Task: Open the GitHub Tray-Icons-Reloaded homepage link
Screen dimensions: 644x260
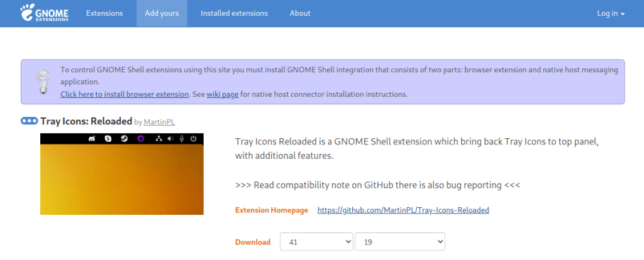Action: click(x=403, y=210)
